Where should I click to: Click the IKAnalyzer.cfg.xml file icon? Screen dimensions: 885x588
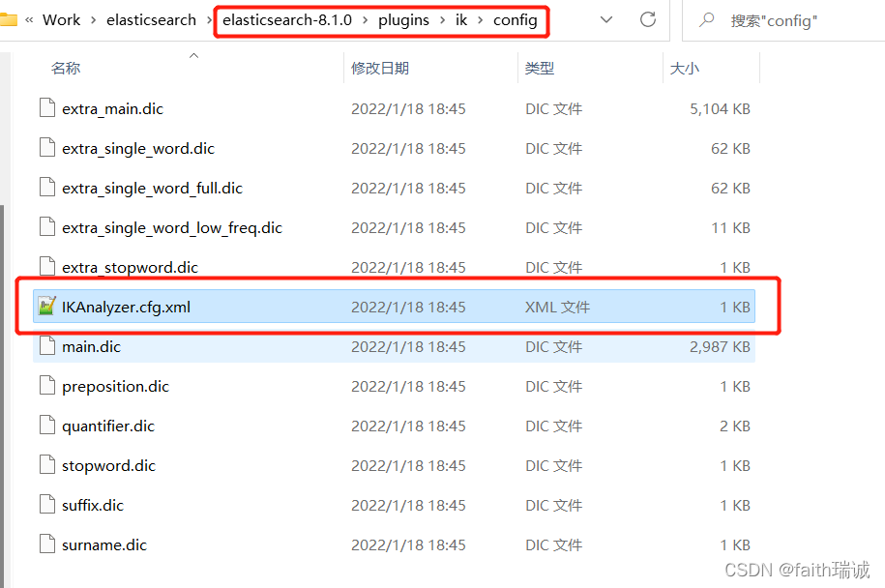click(x=46, y=306)
